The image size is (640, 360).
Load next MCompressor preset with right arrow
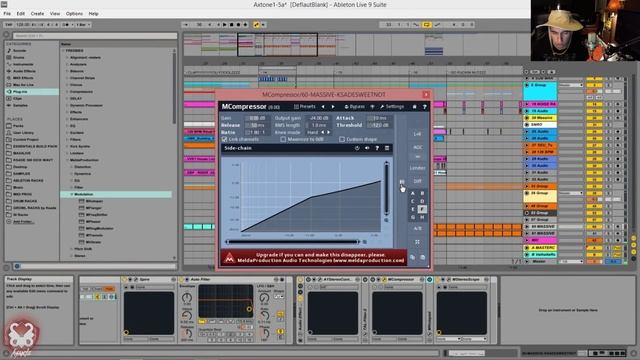tap(333, 107)
